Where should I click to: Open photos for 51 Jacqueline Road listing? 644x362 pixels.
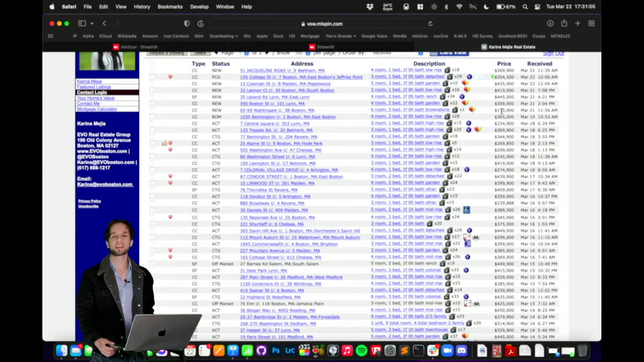(447, 70)
